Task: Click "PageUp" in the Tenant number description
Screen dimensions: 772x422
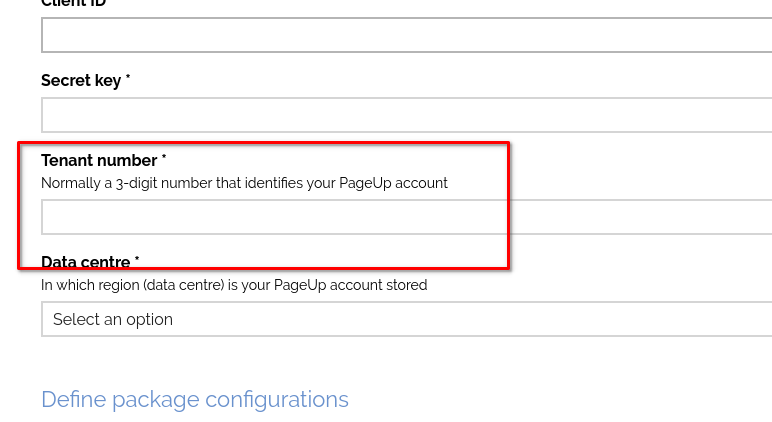Action: click(366, 183)
